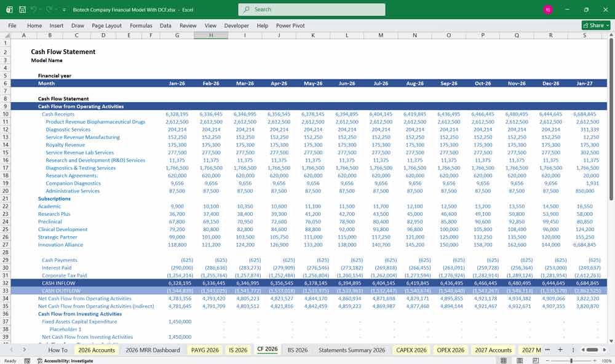The image size is (615, 364).
Task: Open the Customize Quick Access Toolbar dropdown
Action: point(63,9)
